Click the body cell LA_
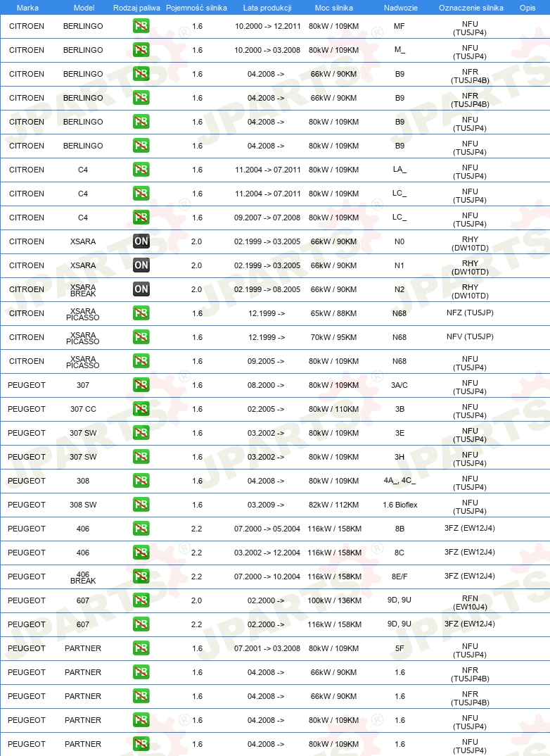 tap(399, 169)
